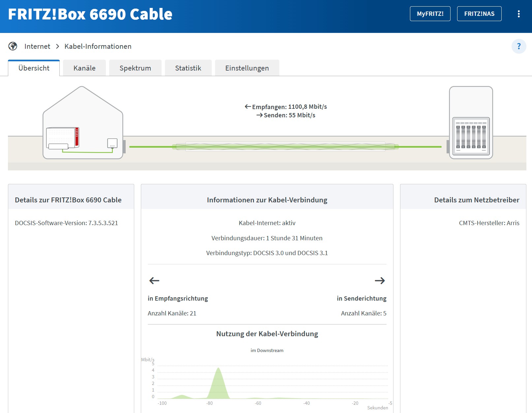Click the network operator server cabinet graphic

coord(471,123)
